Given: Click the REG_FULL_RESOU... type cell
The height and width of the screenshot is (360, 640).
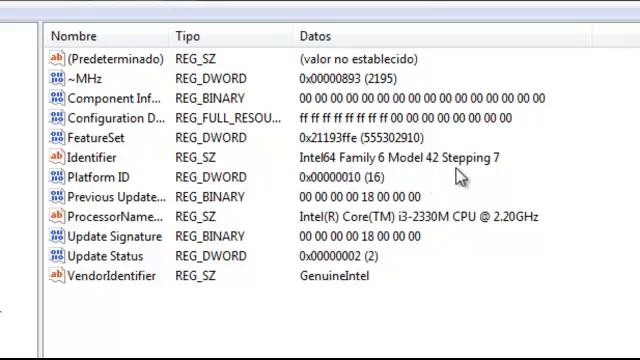Looking at the screenshot, I should pos(228,118).
